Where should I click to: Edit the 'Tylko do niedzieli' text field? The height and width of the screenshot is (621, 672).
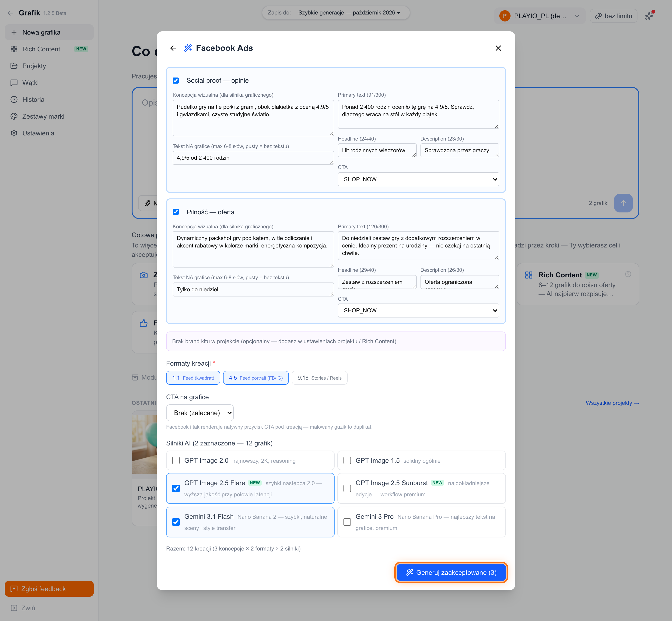253,289
